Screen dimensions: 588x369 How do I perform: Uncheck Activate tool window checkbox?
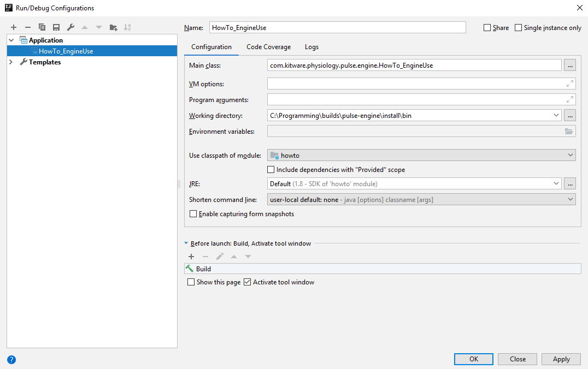(x=247, y=282)
